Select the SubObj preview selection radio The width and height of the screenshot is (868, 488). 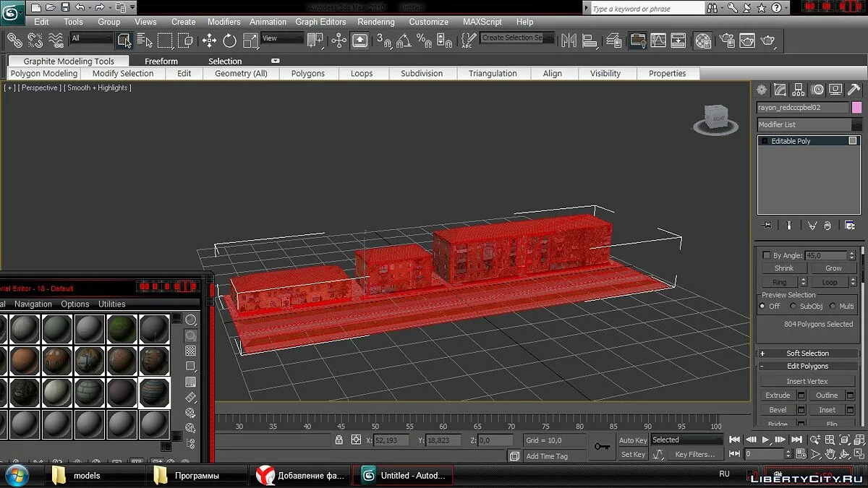click(x=793, y=306)
